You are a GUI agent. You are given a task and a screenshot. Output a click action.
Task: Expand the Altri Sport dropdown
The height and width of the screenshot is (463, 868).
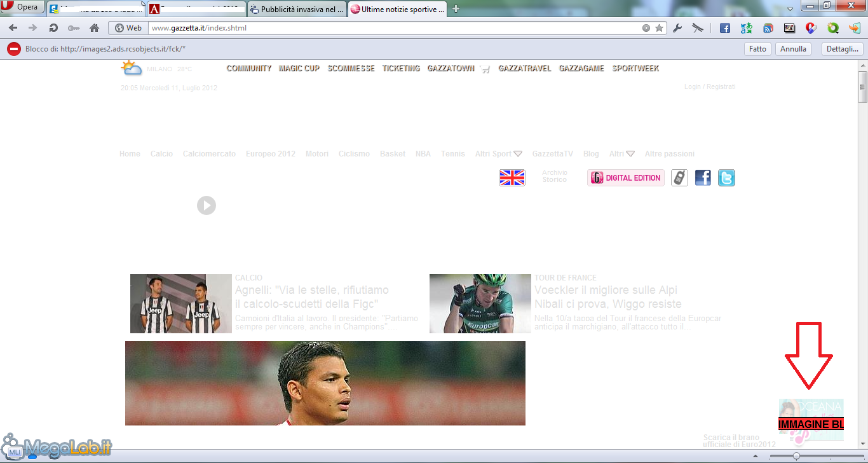pyautogui.click(x=517, y=154)
